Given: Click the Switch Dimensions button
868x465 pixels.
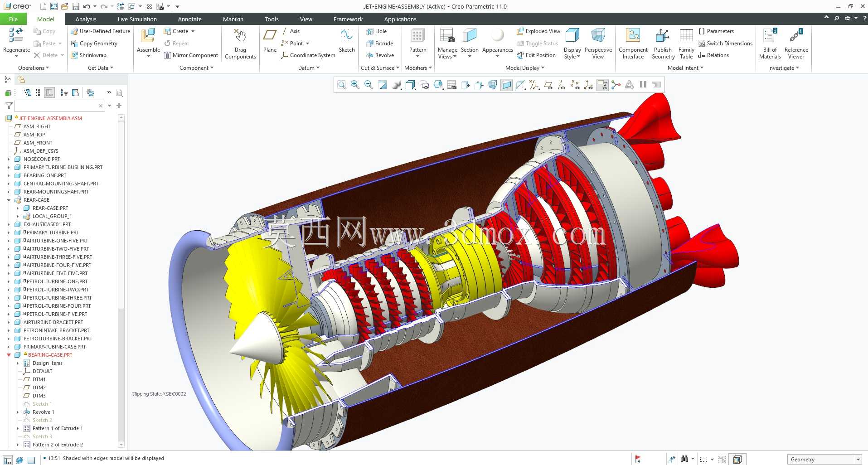Looking at the screenshot, I should (x=725, y=44).
